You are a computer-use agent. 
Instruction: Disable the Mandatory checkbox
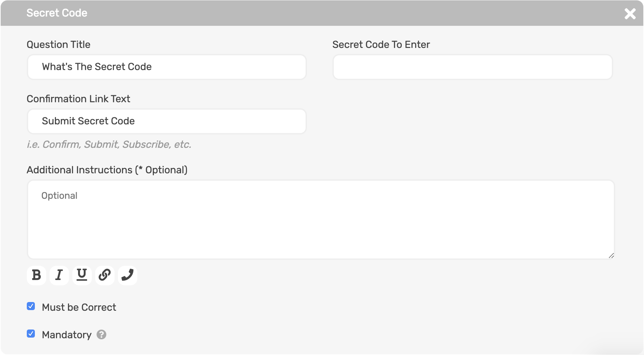pos(30,334)
